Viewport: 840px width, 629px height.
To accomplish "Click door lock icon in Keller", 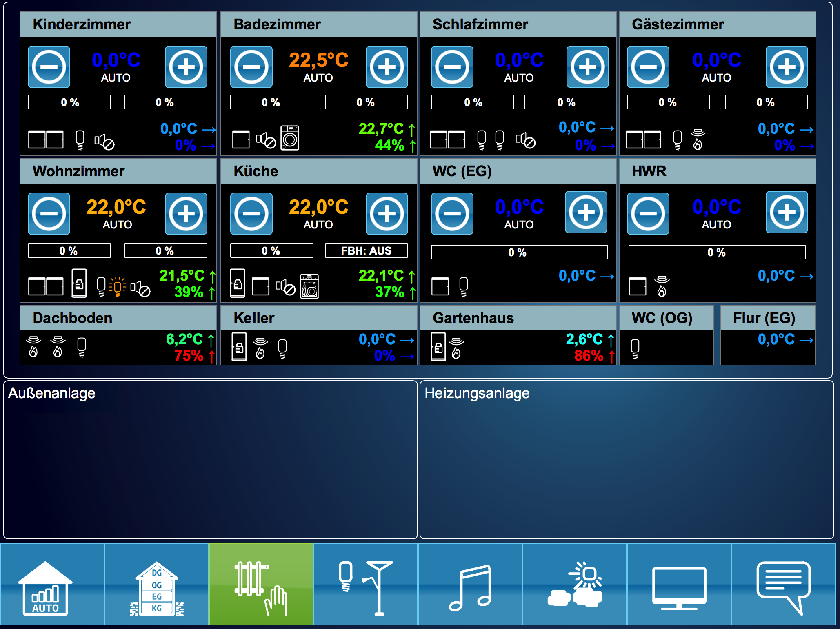I will tap(239, 347).
